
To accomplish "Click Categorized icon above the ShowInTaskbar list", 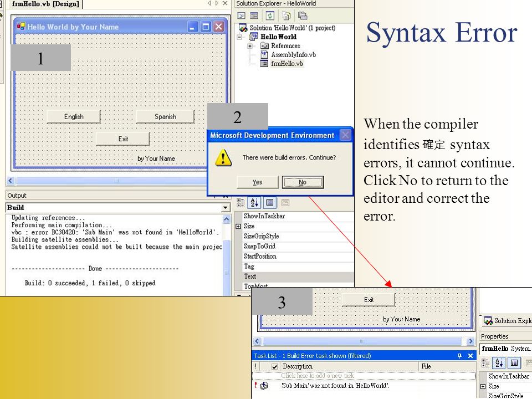I will pyautogui.click(x=241, y=203).
